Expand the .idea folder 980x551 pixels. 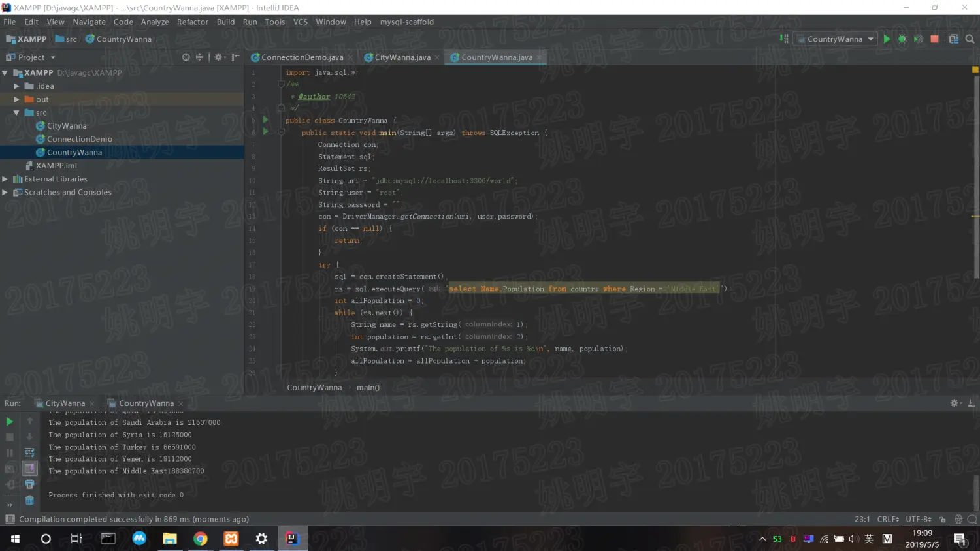pyautogui.click(x=16, y=86)
